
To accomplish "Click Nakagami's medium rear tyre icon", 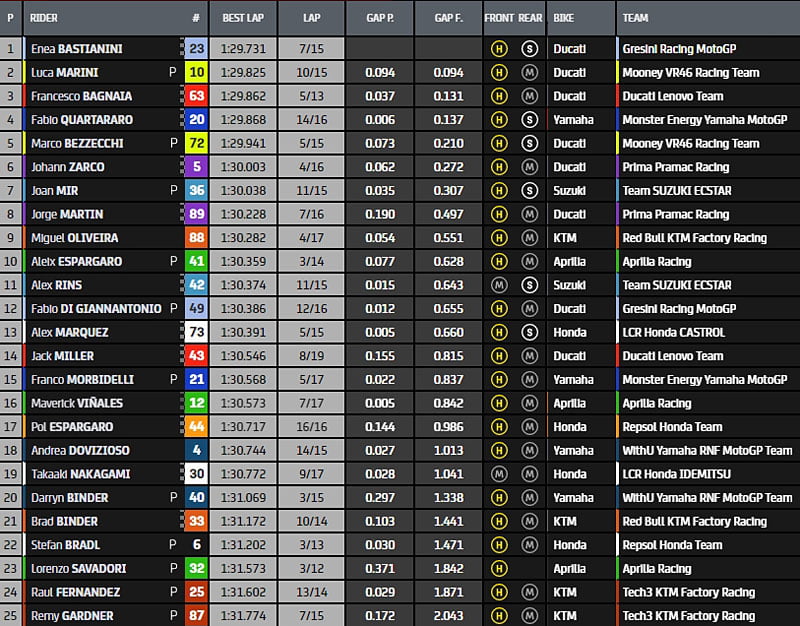I will pos(529,474).
